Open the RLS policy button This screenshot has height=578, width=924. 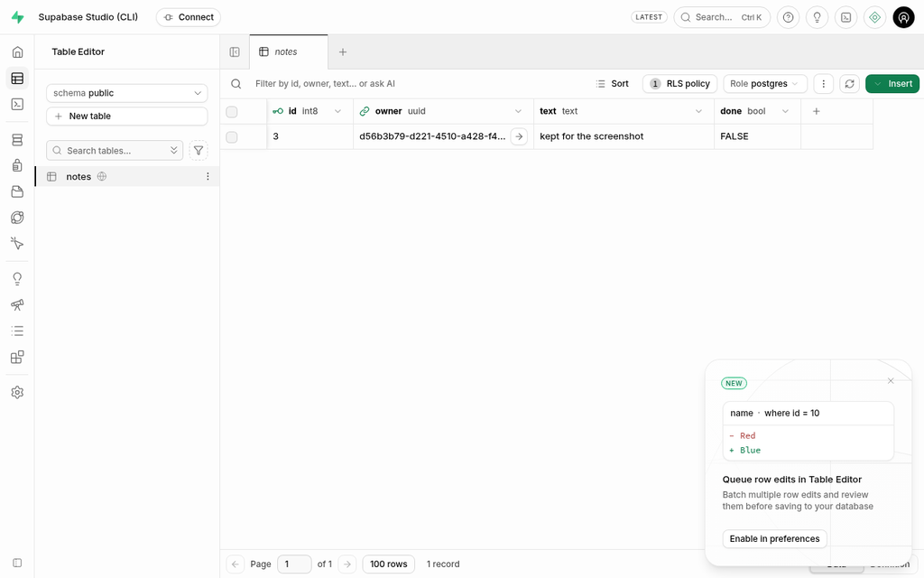[x=679, y=84]
